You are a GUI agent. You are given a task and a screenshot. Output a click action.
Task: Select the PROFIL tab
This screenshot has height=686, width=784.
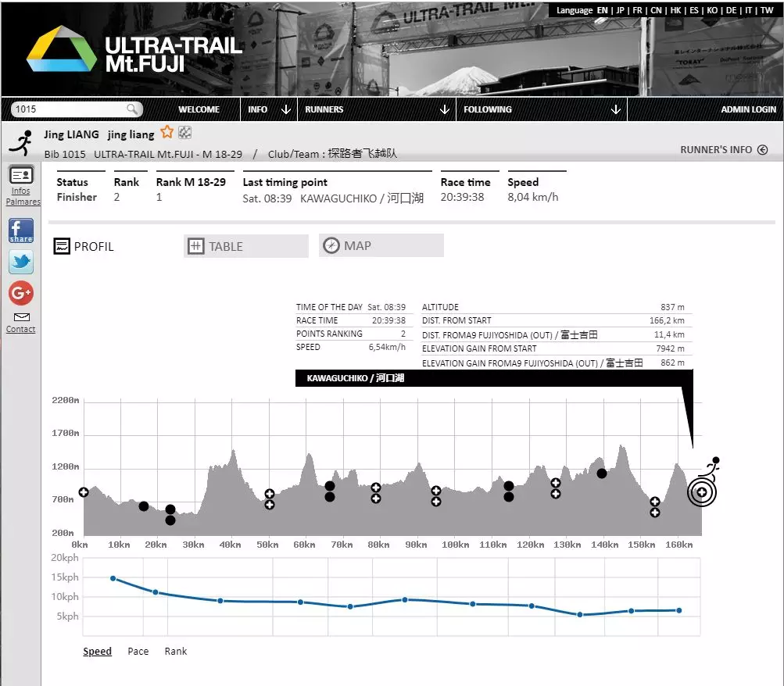[84, 246]
